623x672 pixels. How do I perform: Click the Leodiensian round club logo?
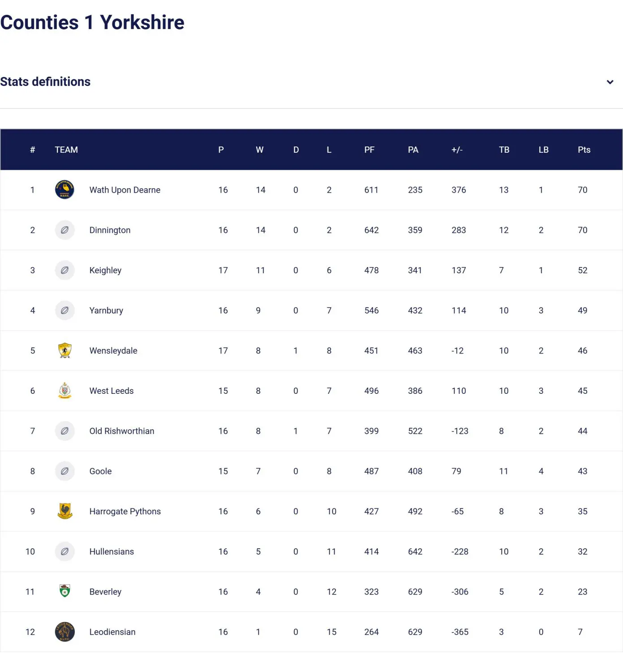click(x=64, y=632)
